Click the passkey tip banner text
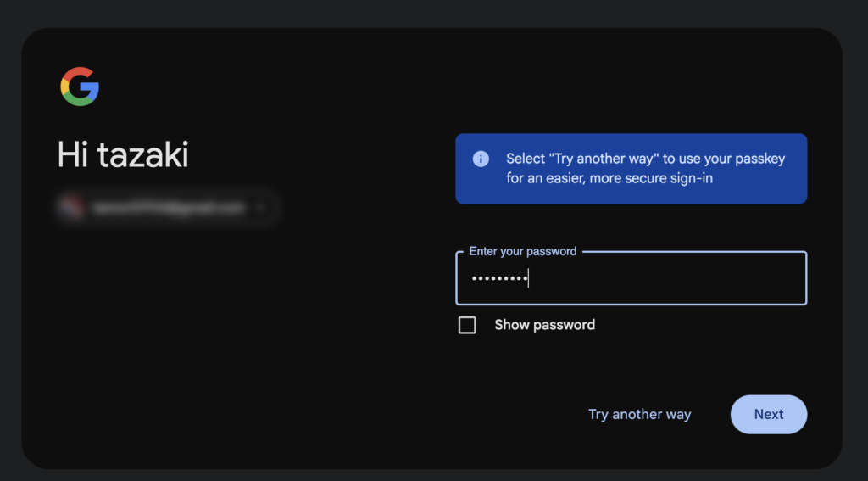This screenshot has height=481, width=868. (x=645, y=159)
